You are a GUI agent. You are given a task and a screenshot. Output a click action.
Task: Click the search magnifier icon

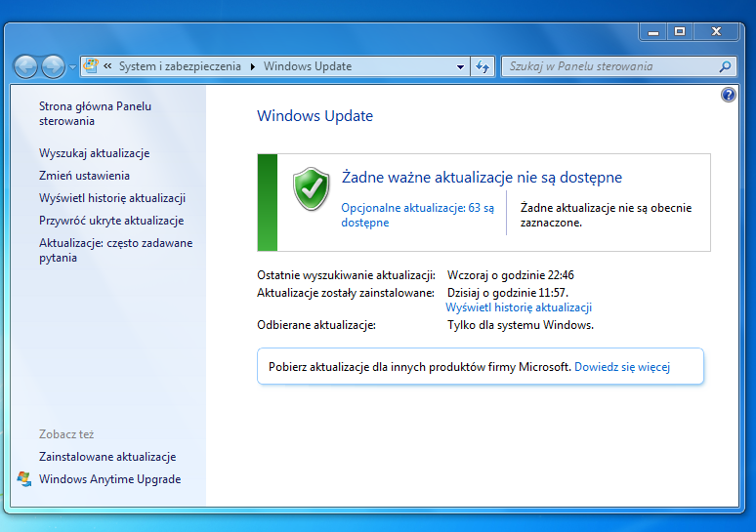[x=725, y=66]
